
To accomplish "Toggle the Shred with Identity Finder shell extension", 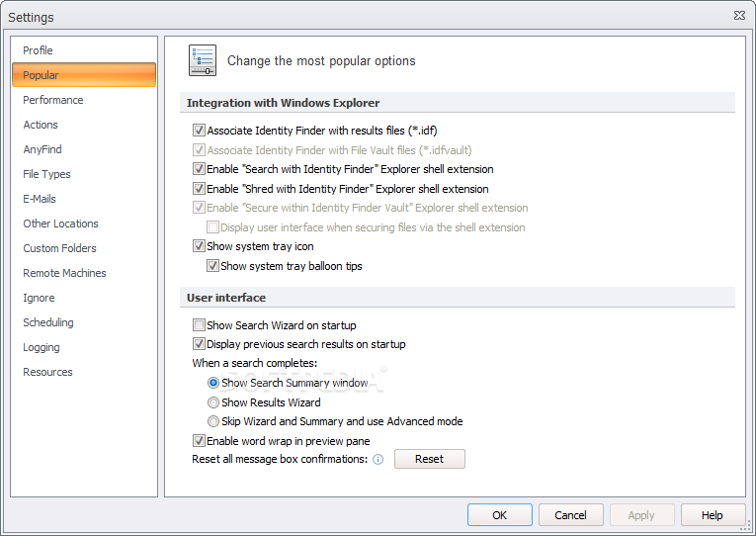I will click(199, 189).
